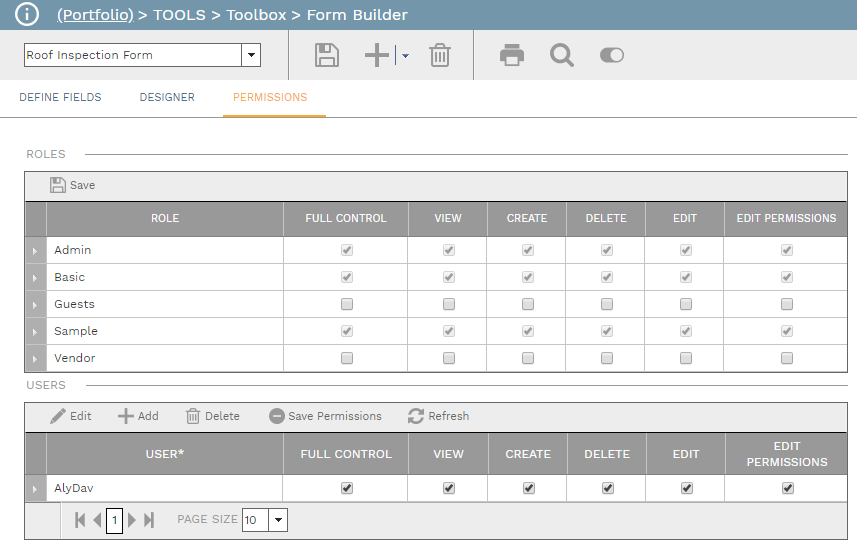The width and height of the screenshot is (857, 553).
Task: Switch to the Define Fields tab
Action: tap(60, 98)
